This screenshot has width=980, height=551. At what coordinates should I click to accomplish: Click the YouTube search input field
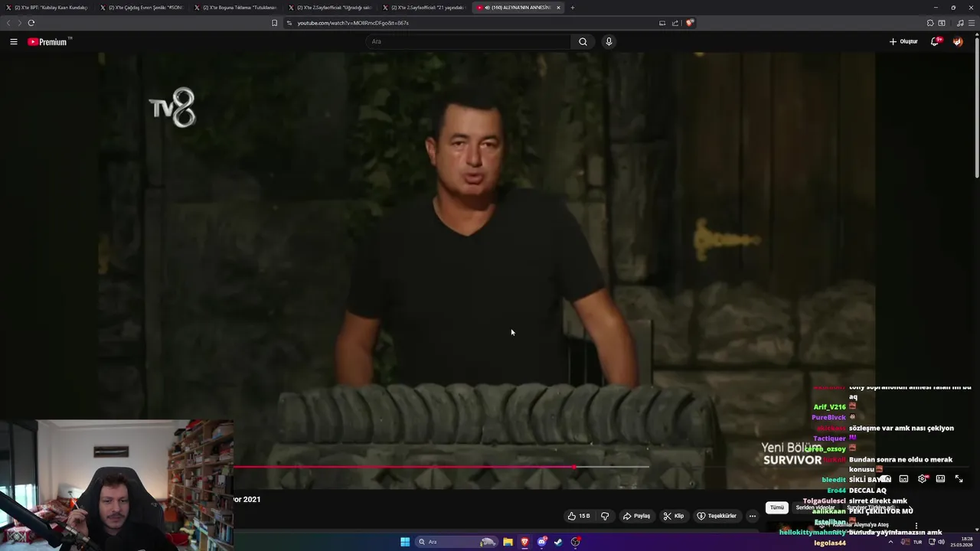[468, 41]
